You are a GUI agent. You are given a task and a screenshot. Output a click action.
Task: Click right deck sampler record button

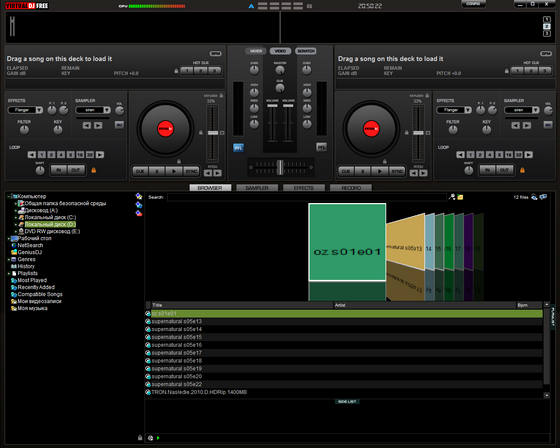click(548, 125)
